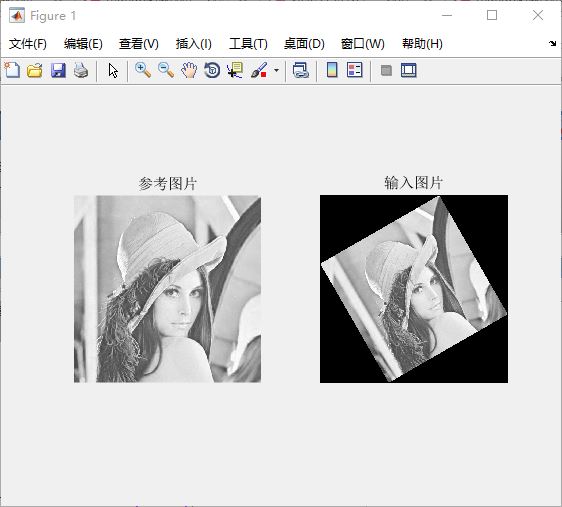Screen dimensions: 562x507
Task: Open file using the folder icon
Action: click(x=35, y=70)
